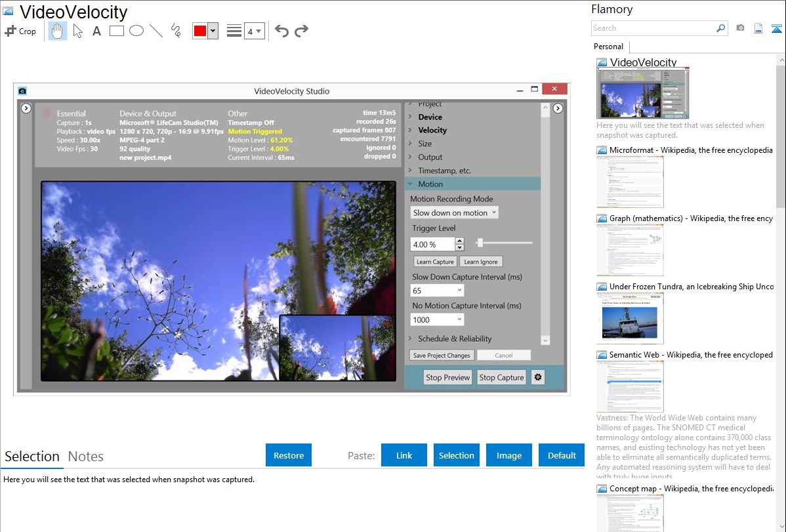Select the straight line tool
Viewport: 786px width, 532px height.
(156, 31)
